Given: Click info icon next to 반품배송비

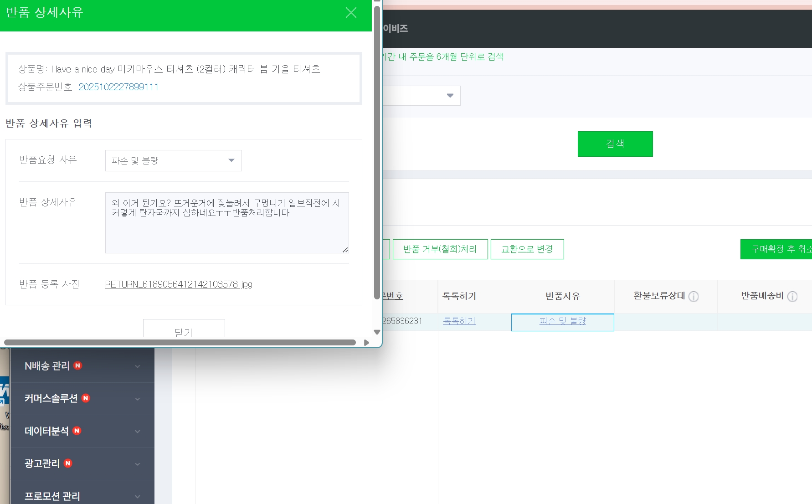Looking at the screenshot, I should [x=792, y=297].
